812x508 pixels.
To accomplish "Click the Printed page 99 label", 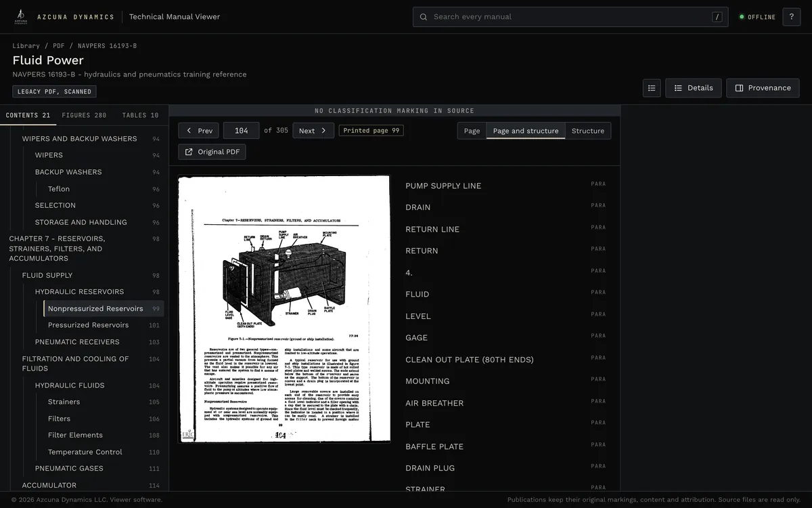I will click(371, 131).
